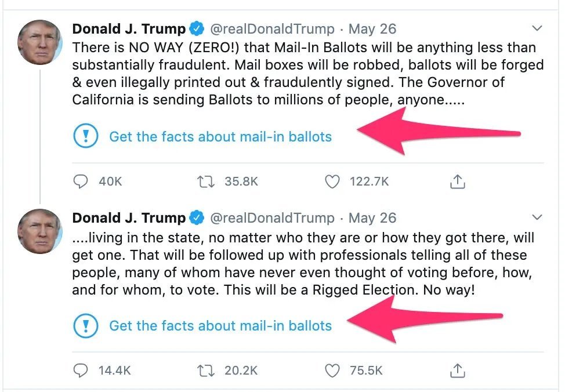565x392 pixels.
Task: Open fact-check link under the second tweet
Action: tap(220, 326)
